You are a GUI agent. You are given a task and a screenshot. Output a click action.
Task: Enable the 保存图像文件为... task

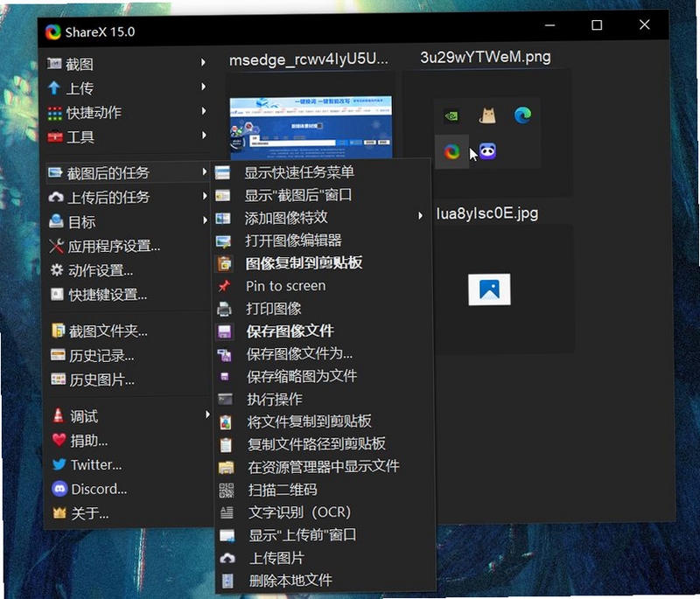click(299, 353)
